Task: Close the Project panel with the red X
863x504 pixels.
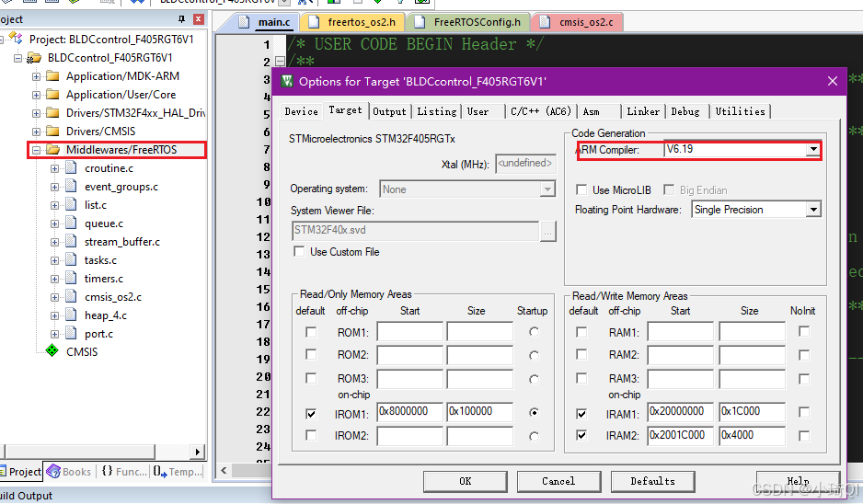Action: coord(199,19)
